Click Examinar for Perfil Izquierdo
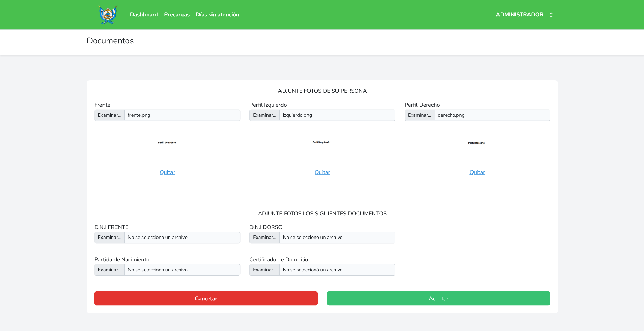Viewport: 644px width, 331px height. click(264, 115)
